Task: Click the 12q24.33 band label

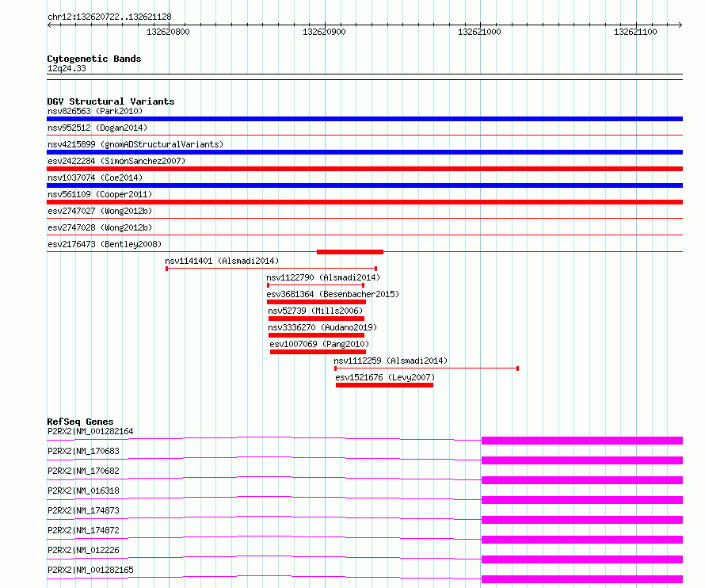Action: pos(67,68)
